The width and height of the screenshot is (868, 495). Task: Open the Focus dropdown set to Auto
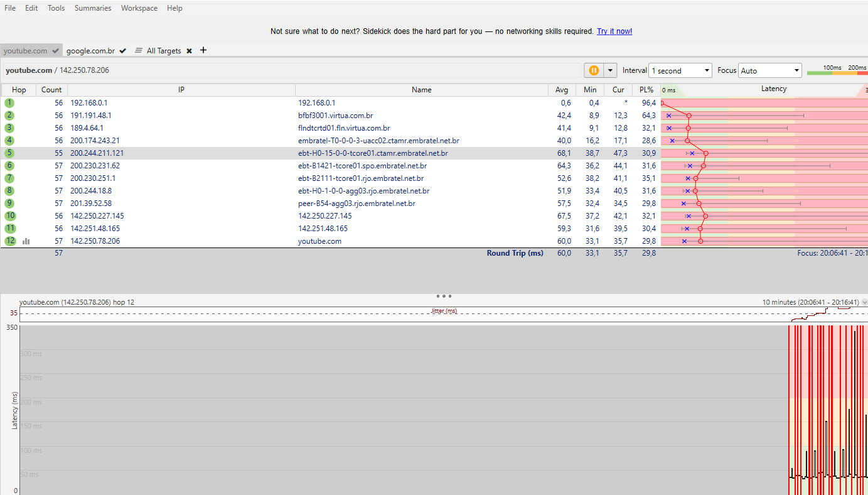[x=770, y=70]
